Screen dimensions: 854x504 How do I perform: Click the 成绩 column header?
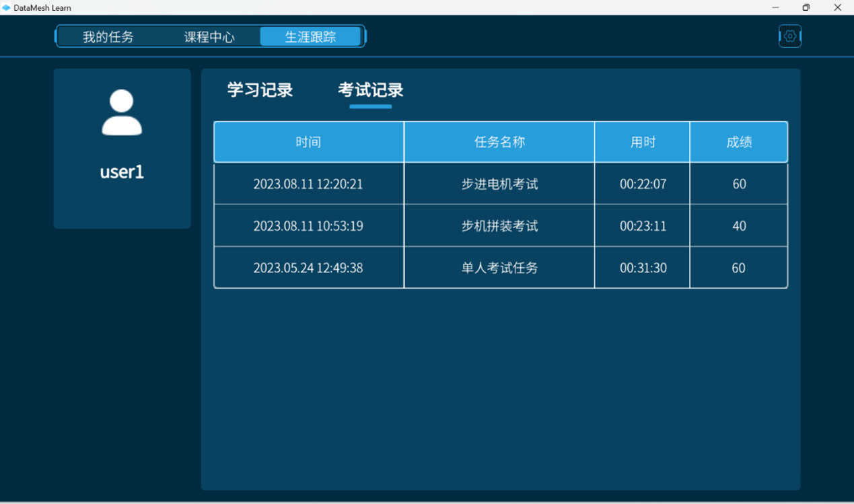pyautogui.click(x=738, y=142)
